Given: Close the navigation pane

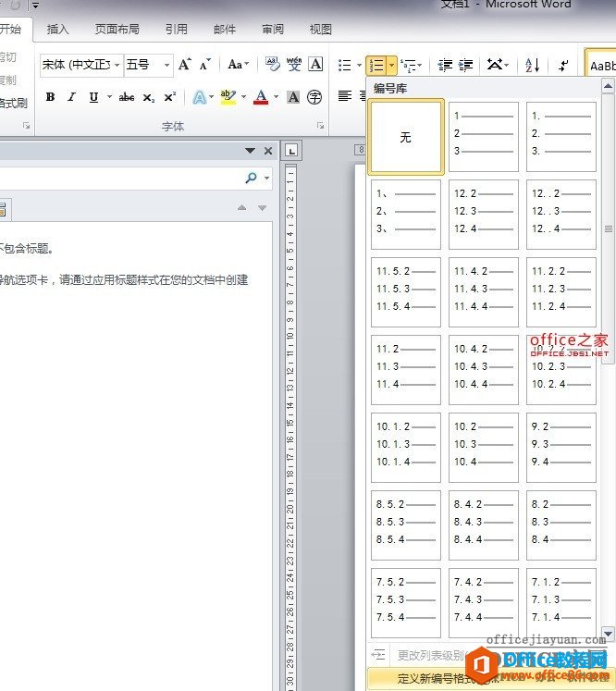Looking at the screenshot, I should [268, 151].
